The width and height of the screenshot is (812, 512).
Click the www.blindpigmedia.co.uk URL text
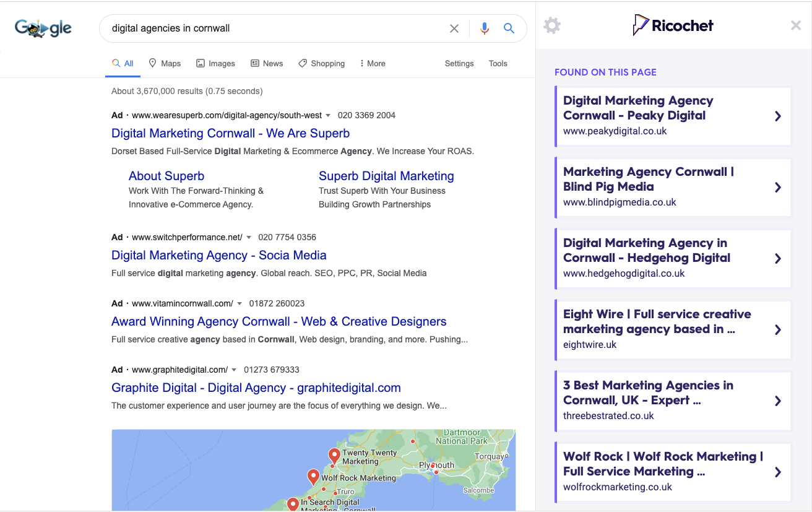pos(620,202)
